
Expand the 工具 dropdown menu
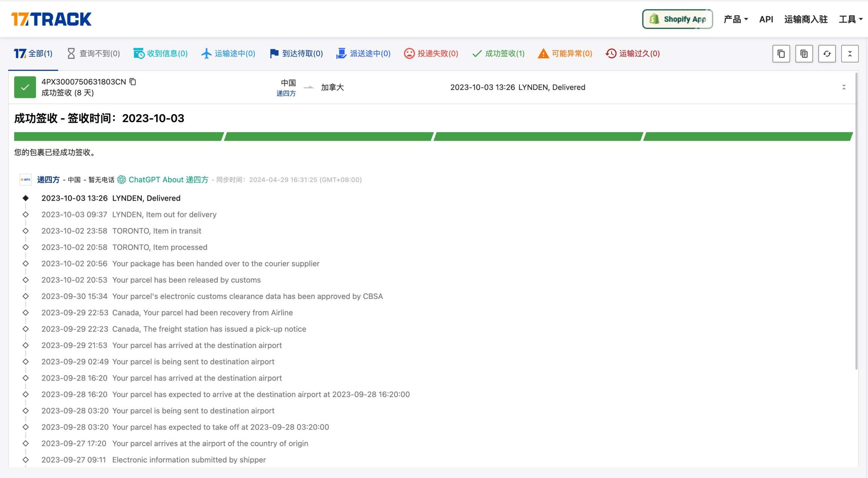click(851, 19)
